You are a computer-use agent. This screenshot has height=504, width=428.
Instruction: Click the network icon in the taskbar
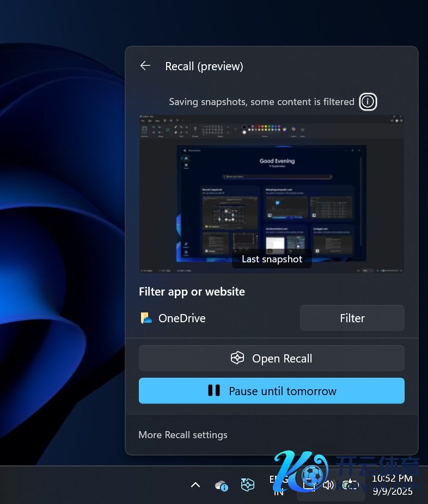[x=309, y=485]
